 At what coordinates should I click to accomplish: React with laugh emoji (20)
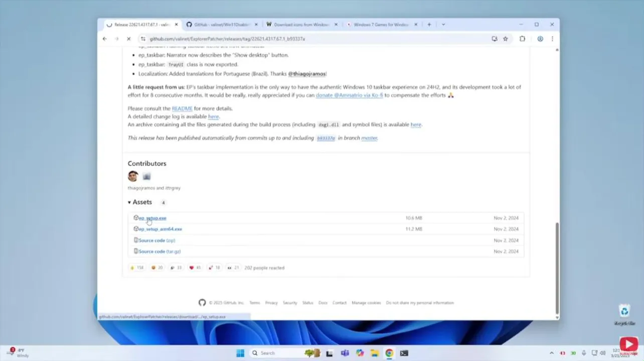157,268
